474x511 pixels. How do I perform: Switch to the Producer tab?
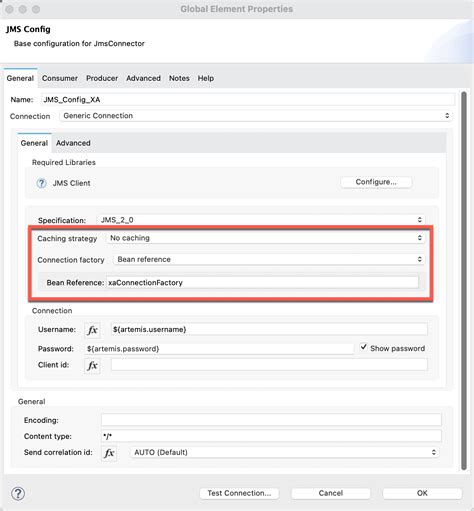pos(102,78)
